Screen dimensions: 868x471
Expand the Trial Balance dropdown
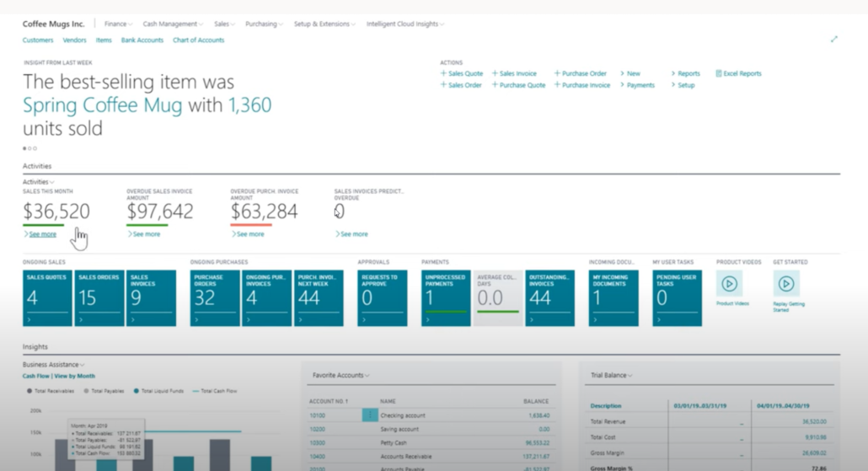611,375
